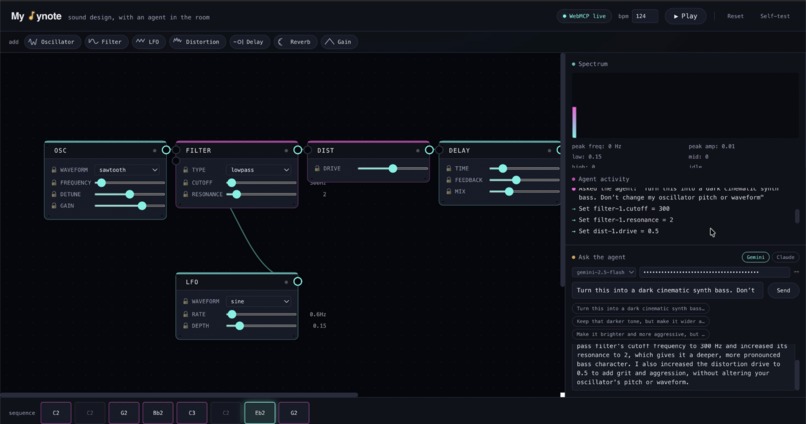Add an Oscillator node

coord(52,42)
